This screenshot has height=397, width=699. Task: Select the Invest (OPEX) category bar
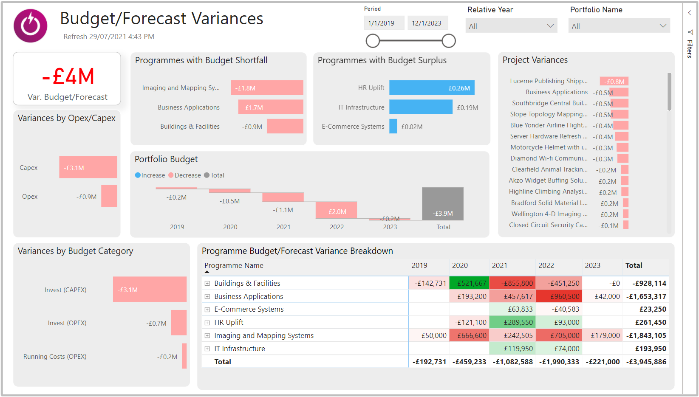tap(179, 323)
